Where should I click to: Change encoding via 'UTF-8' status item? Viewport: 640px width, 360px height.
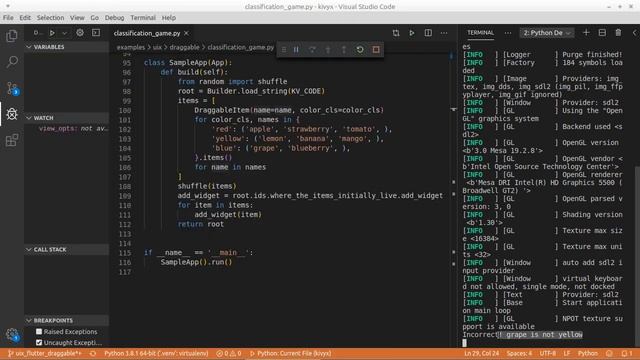coord(548,353)
